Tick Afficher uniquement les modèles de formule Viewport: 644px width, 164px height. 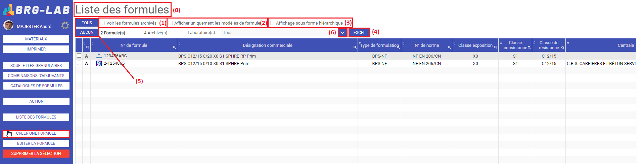(x=171, y=23)
